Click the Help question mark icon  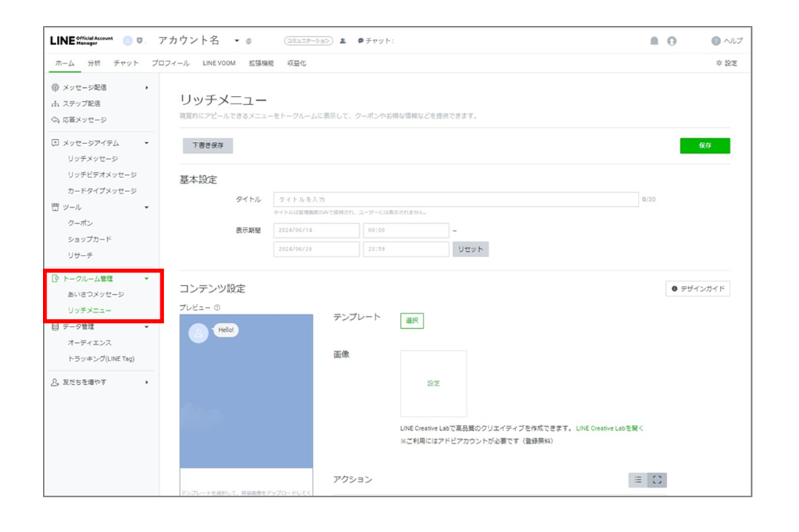(x=716, y=41)
